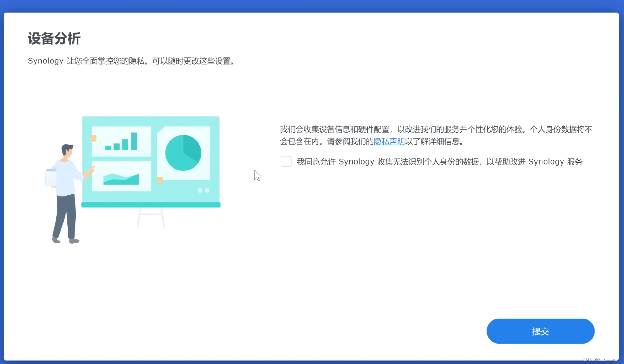
Task: Click the blue banner above the dialog
Action: (x=312, y=5)
